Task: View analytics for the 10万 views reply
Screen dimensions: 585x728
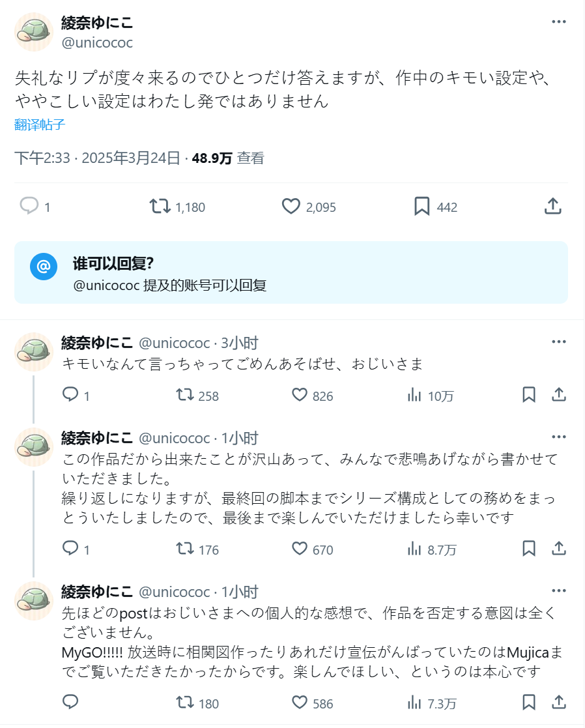Action: pyautogui.click(x=414, y=395)
